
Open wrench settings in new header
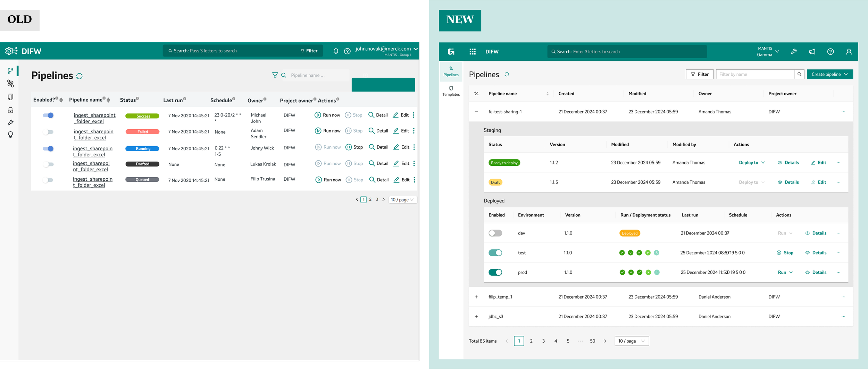tap(794, 52)
